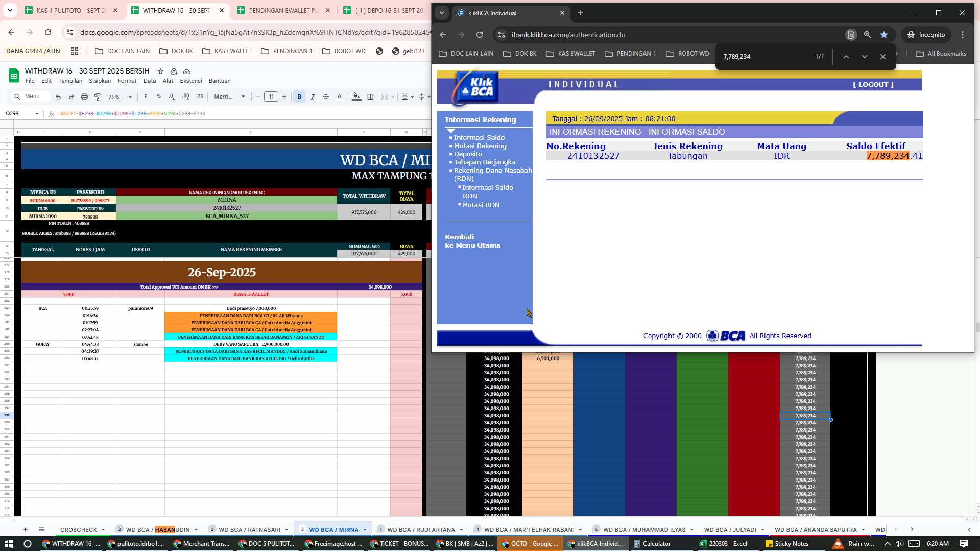980x551 pixels.
Task: Click the font size field 11
Action: [x=271, y=97]
